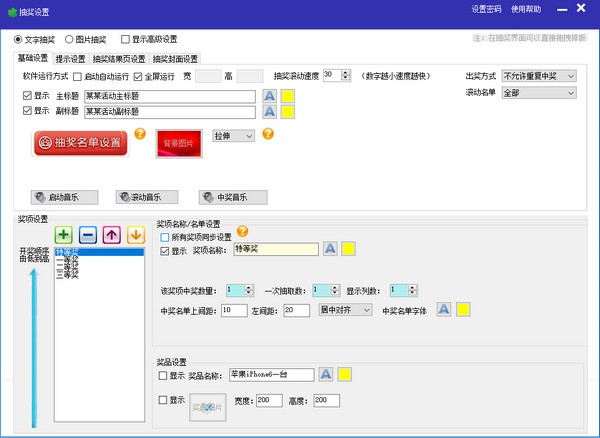Move prize up with the pink arrow
600x438 pixels.
pyautogui.click(x=112, y=235)
